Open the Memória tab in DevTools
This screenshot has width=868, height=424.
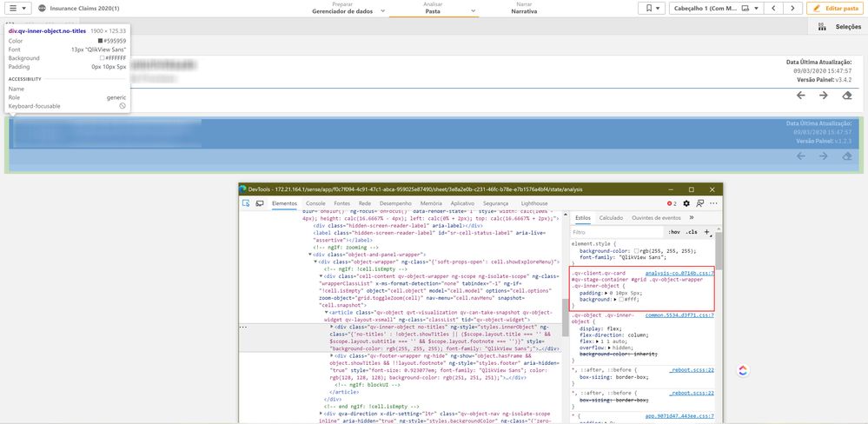click(x=431, y=203)
